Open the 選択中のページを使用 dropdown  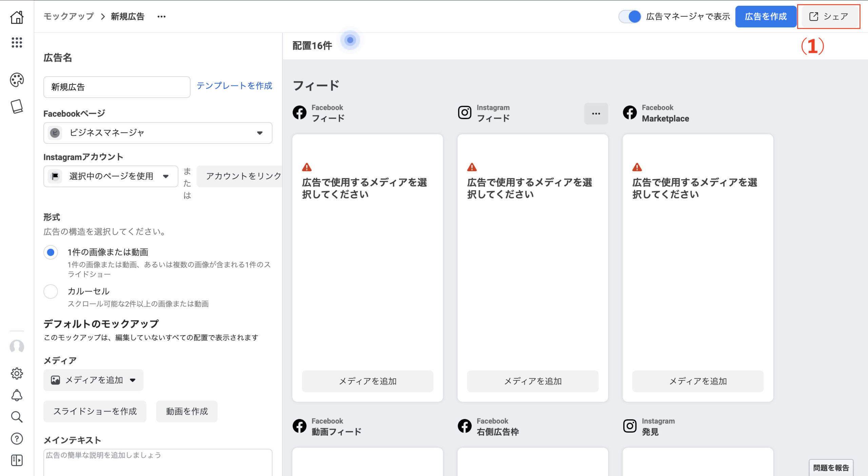click(x=111, y=176)
